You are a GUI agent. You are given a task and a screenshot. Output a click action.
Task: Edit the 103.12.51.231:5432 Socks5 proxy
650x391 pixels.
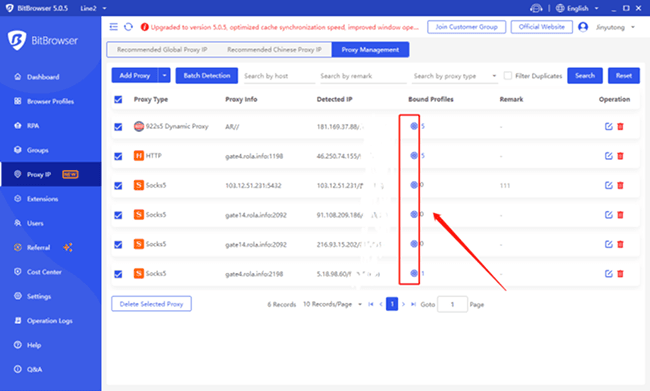coord(608,185)
